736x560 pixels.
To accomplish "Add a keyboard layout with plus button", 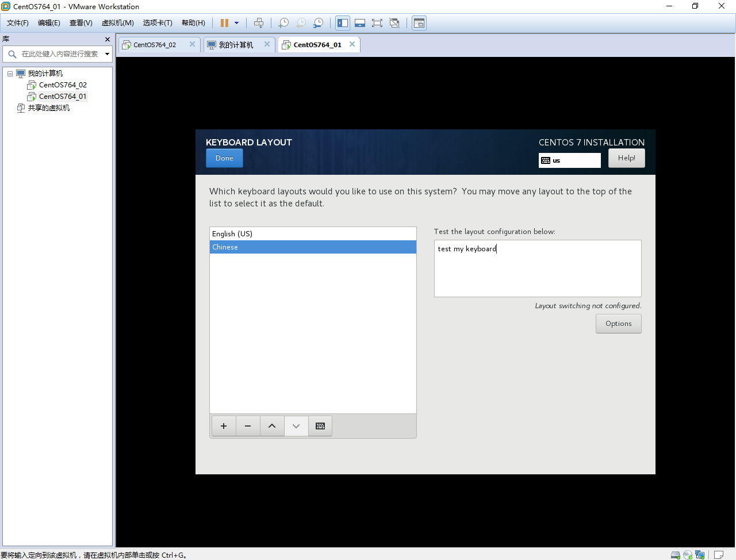I will (224, 426).
